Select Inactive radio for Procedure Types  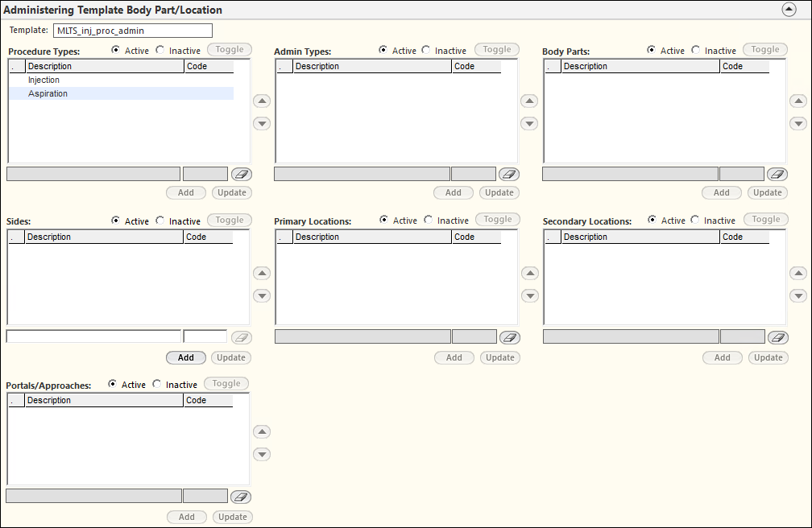(160, 50)
